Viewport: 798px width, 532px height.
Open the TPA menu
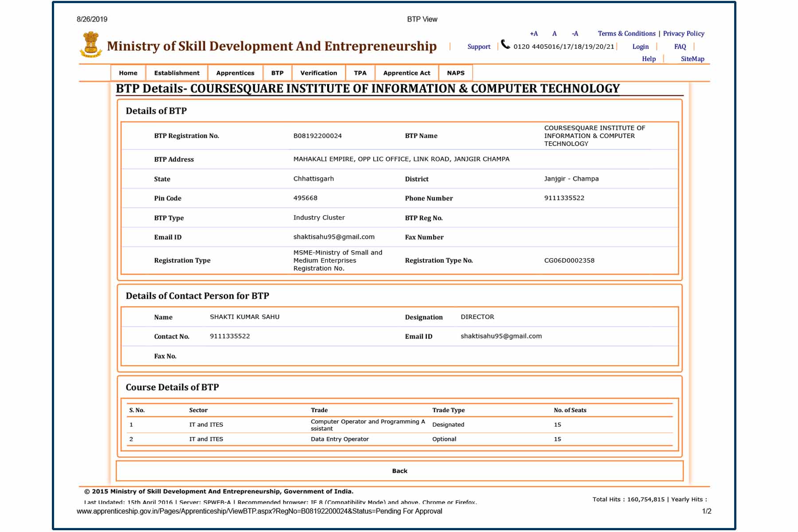[x=360, y=73]
